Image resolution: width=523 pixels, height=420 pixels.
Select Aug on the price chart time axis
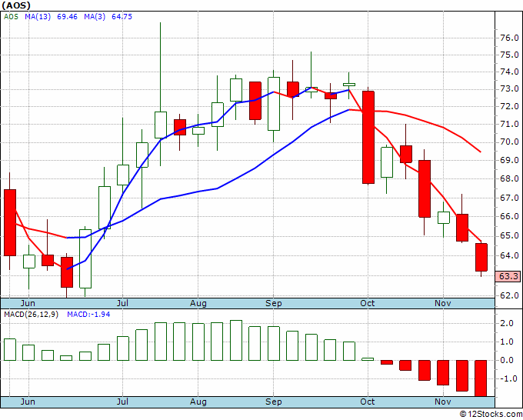click(198, 303)
